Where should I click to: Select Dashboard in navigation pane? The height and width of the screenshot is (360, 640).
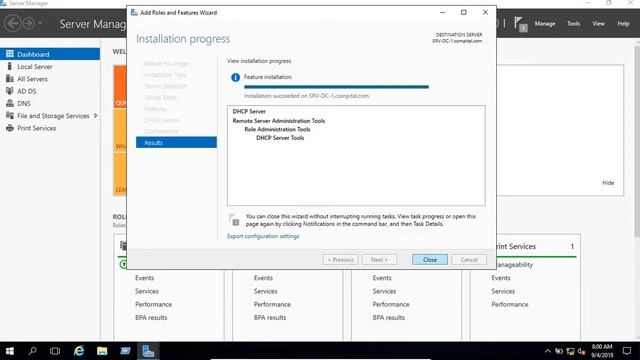50,54
